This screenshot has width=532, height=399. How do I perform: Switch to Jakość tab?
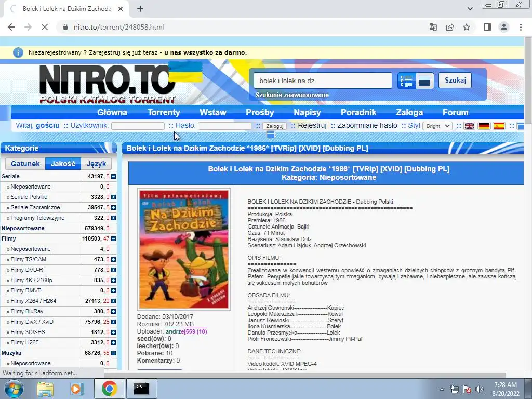click(63, 164)
